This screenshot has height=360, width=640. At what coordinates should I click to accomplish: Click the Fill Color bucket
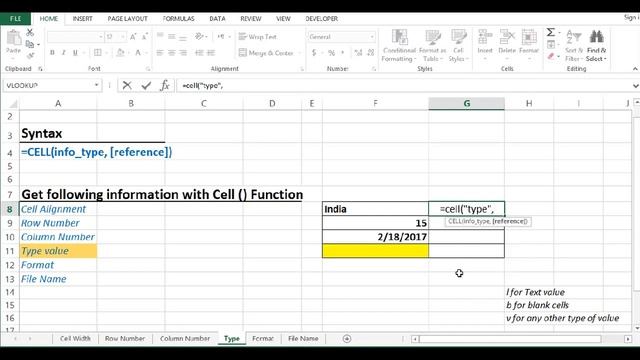click(x=120, y=53)
